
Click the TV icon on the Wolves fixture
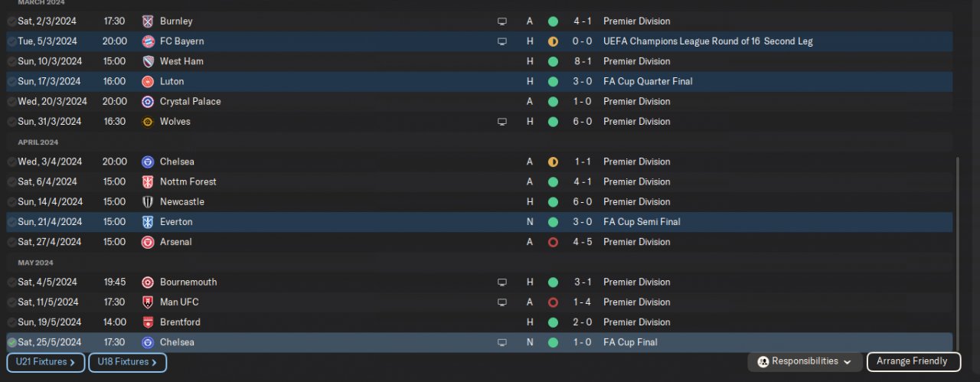[x=502, y=122]
